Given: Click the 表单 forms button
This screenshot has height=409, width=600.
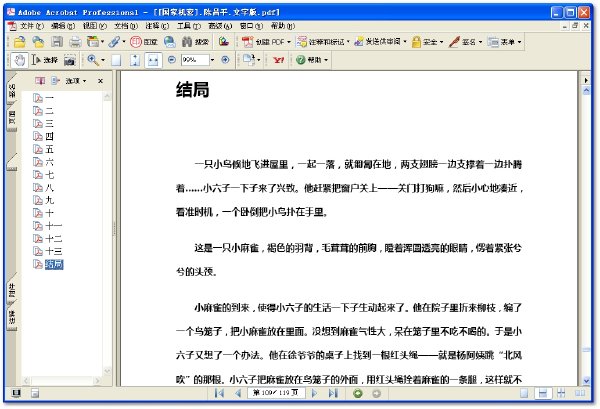Looking at the screenshot, I should 504,42.
